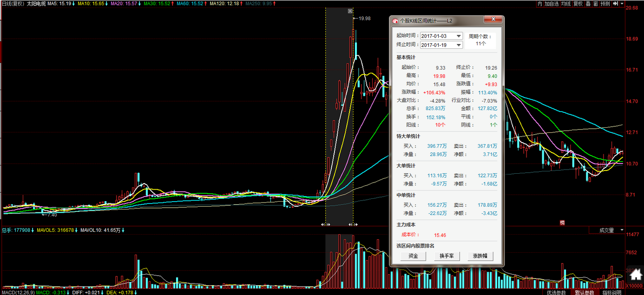Click the 换手率 ranking button
644x295 pixels.
tap(447, 256)
